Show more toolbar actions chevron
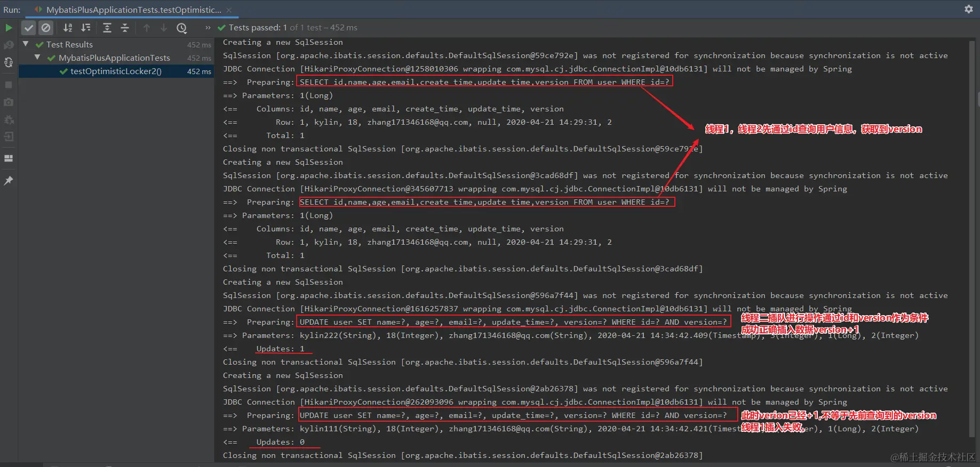The width and height of the screenshot is (980, 467). click(208, 28)
